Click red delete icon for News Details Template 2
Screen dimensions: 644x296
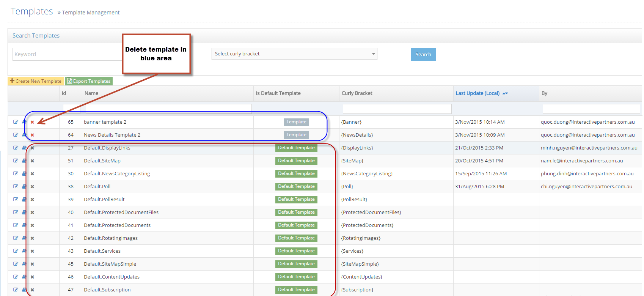[32, 135]
